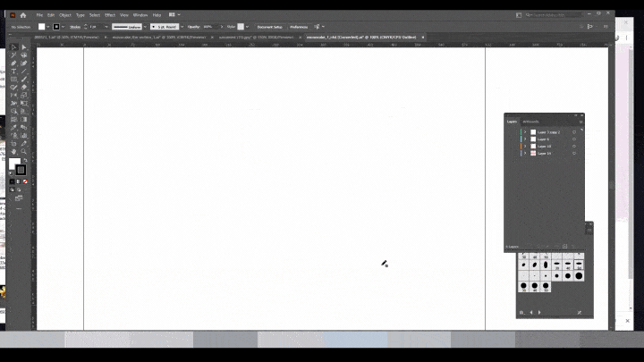Click the Adobe search field
This screenshot has height=362, width=644.
(554, 15)
